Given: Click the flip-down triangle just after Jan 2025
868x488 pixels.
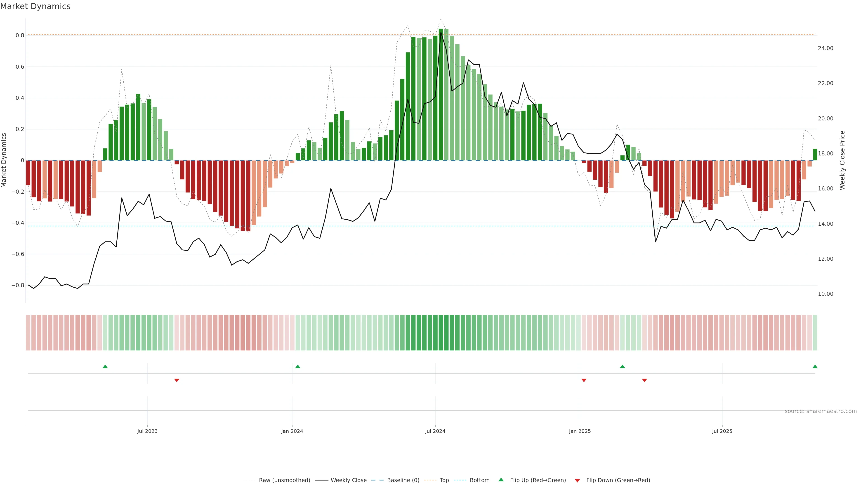Looking at the screenshot, I should pyautogui.click(x=584, y=380).
